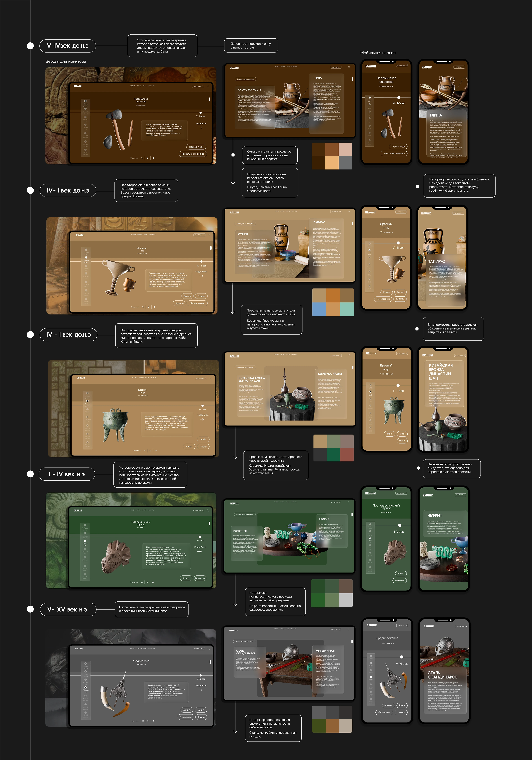
Task: Click V-XI век timeline dot on Средневековье monitor
Action: pyautogui.click(x=201, y=675)
